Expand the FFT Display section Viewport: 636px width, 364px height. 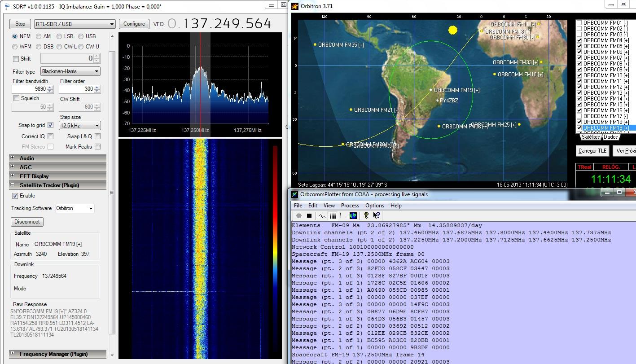point(13,176)
